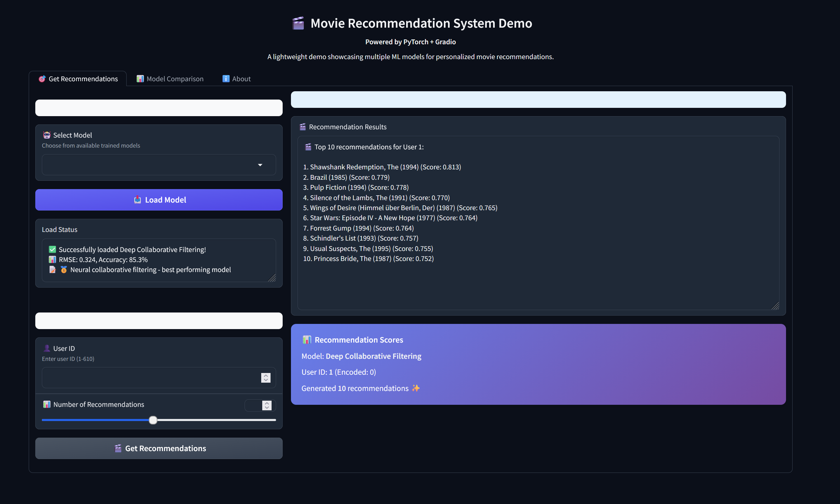Click the Load Status textbox resize handle

(x=272, y=278)
